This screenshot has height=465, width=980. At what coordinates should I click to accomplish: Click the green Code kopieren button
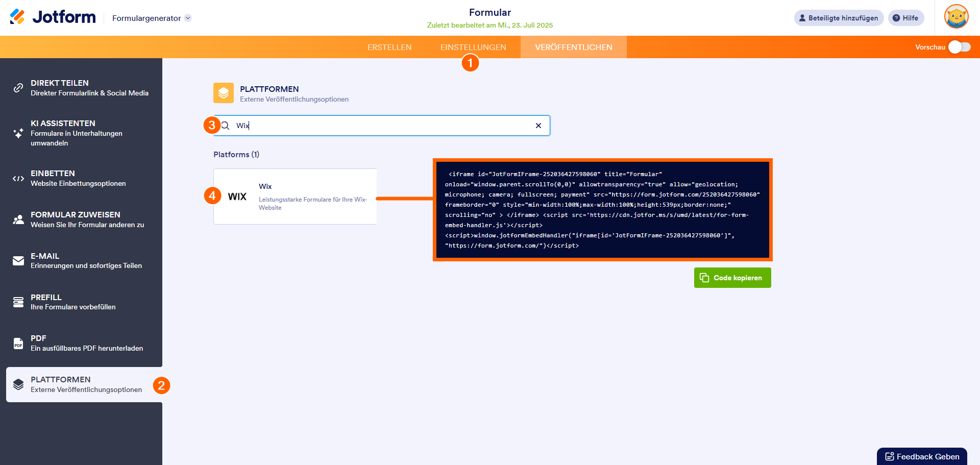pos(732,278)
